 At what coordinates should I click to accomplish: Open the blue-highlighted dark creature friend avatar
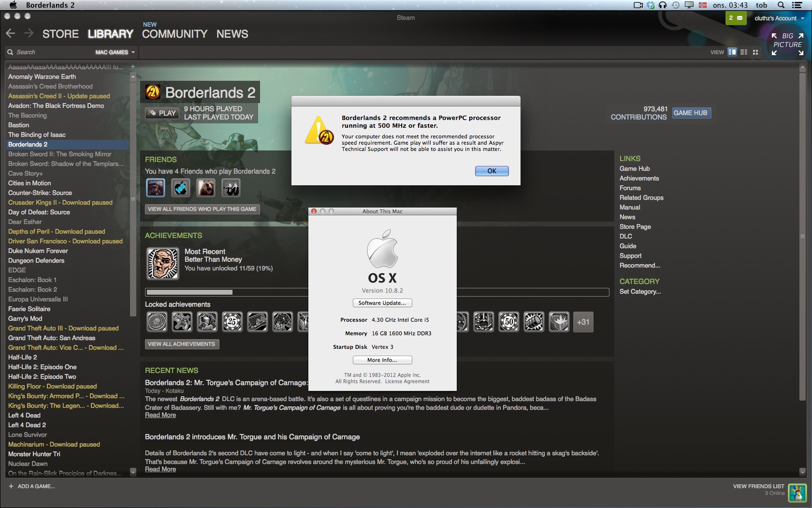tap(156, 188)
